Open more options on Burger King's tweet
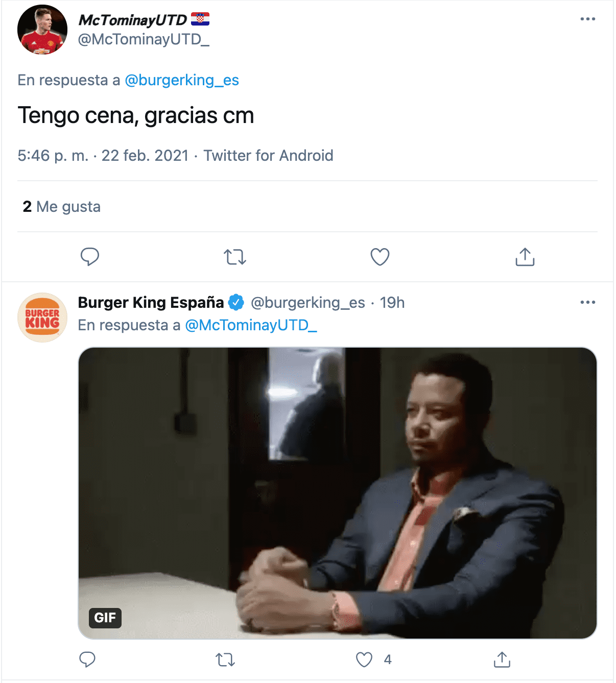616x683 pixels. coord(588,302)
